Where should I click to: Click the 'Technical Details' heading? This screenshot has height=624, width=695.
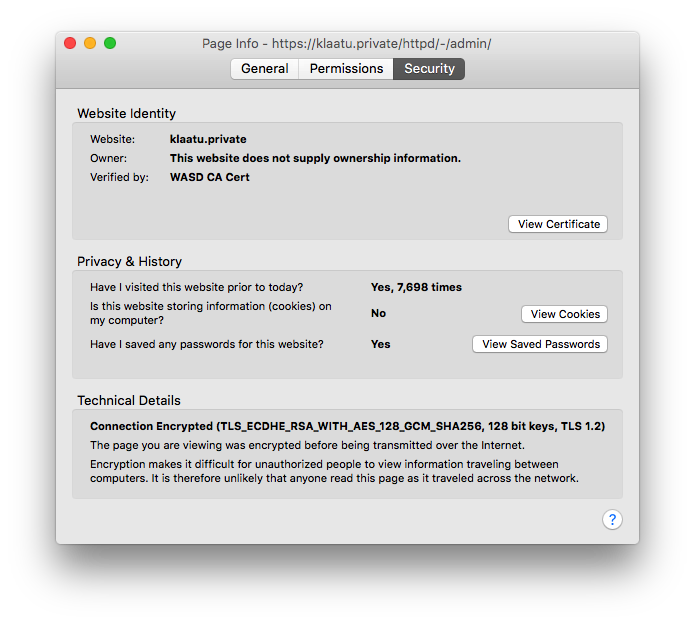click(129, 401)
